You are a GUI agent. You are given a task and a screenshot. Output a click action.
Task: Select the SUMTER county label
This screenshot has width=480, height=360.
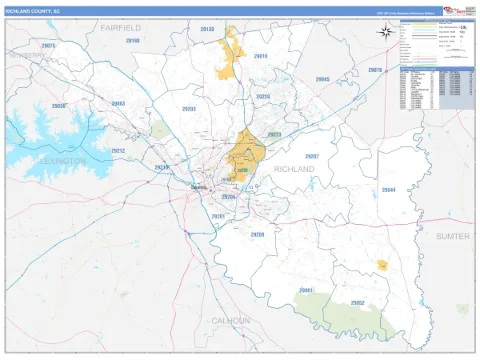[x=453, y=236]
